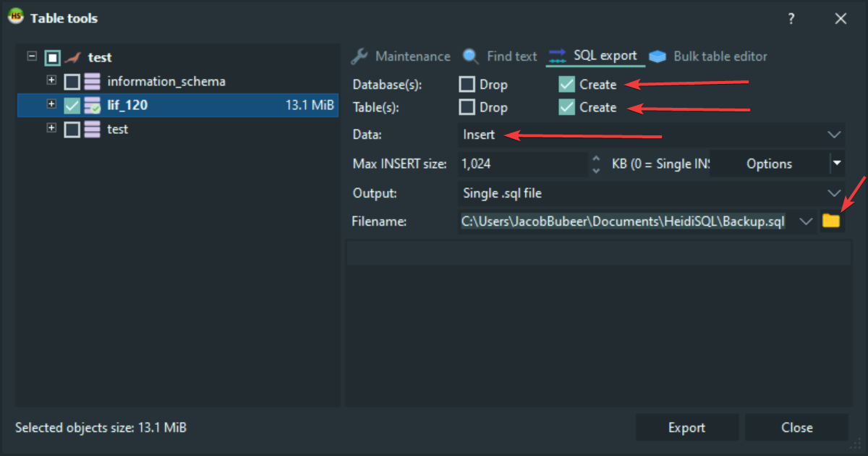Open the Output Single .sql file dropdown
Viewport: 868px width, 456px height.
tap(651, 193)
